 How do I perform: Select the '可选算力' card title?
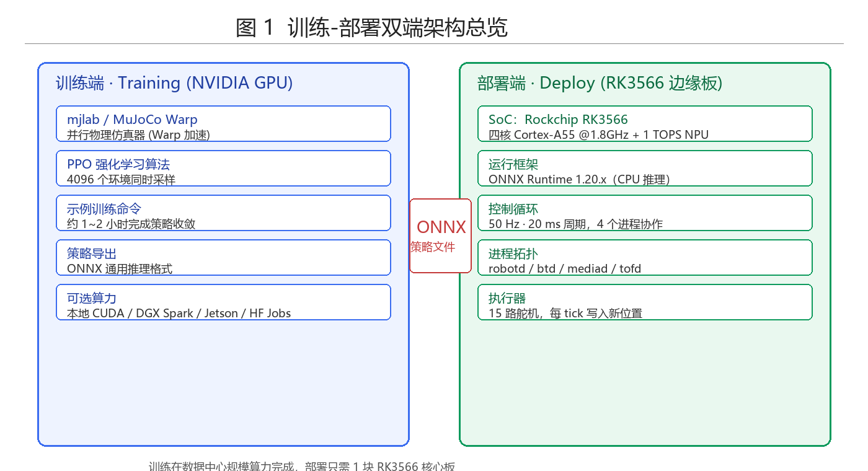[92, 298]
